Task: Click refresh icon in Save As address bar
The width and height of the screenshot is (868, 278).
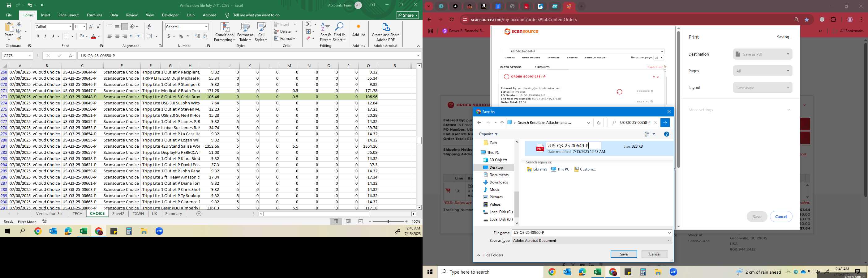Action: coord(599,123)
